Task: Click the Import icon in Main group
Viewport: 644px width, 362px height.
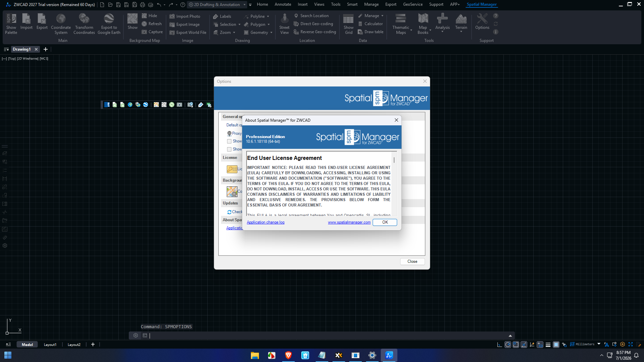Action: click(26, 21)
